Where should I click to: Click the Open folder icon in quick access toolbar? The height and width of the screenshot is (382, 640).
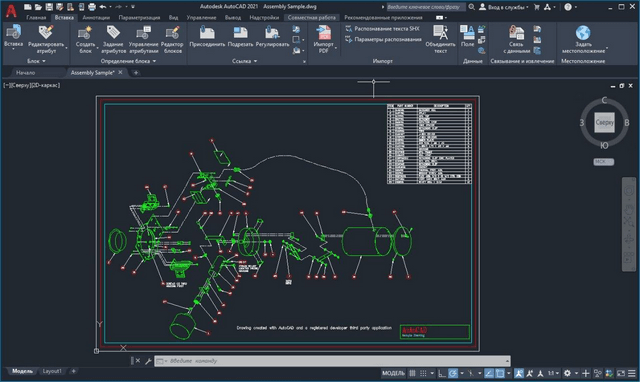[x=38, y=7]
